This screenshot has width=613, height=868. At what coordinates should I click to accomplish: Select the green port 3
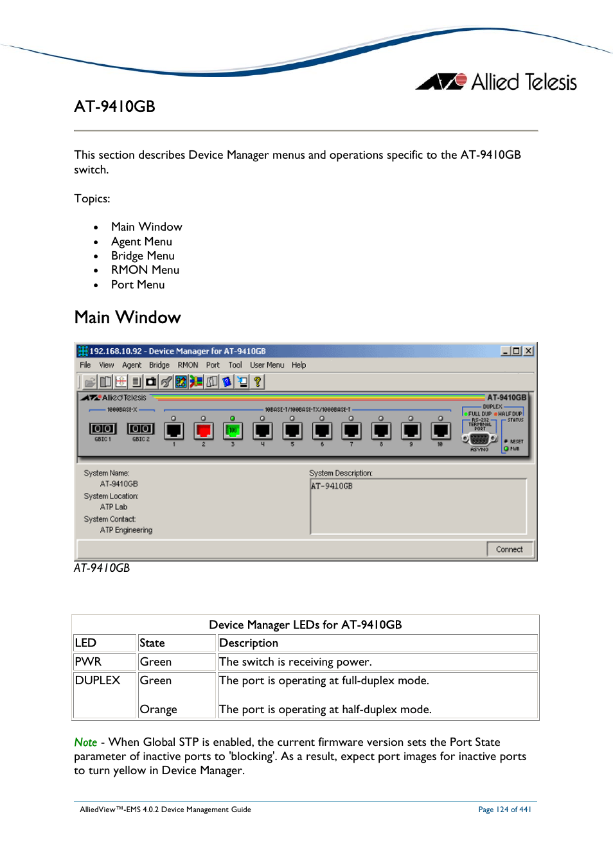pyautogui.click(x=233, y=430)
